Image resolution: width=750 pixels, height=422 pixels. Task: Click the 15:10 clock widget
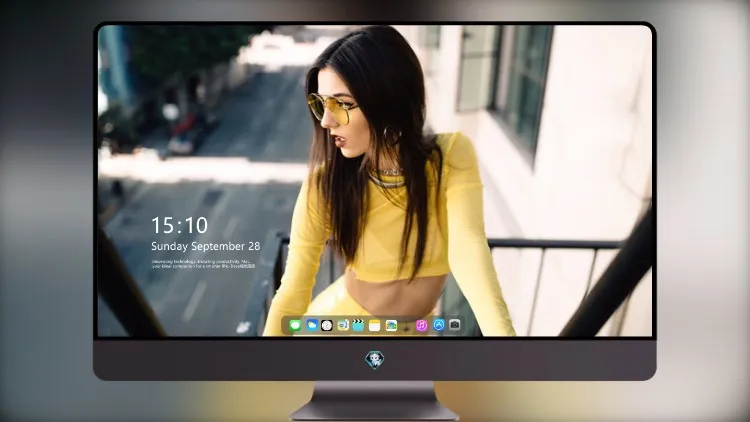click(180, 225)
